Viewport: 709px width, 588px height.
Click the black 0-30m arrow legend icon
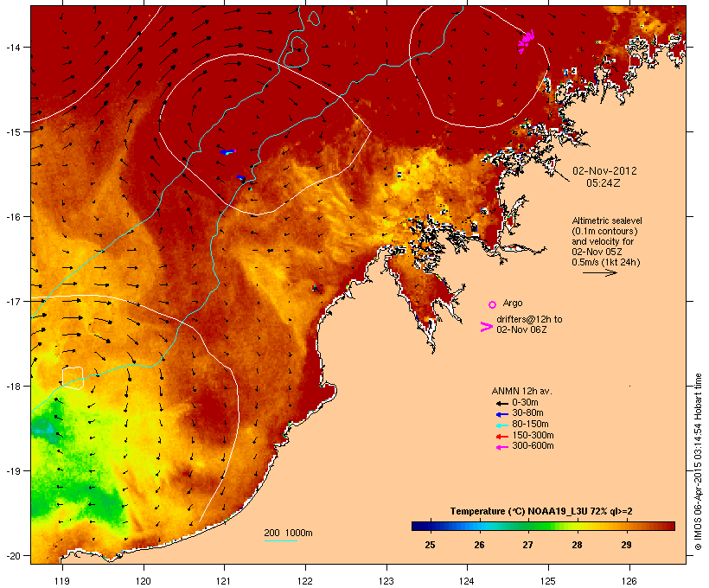[501, 403]
